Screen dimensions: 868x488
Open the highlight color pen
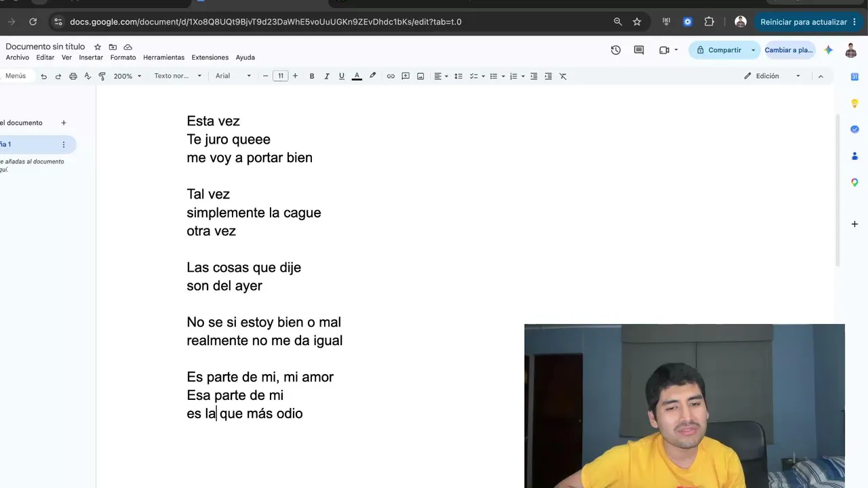click(372, 76)
